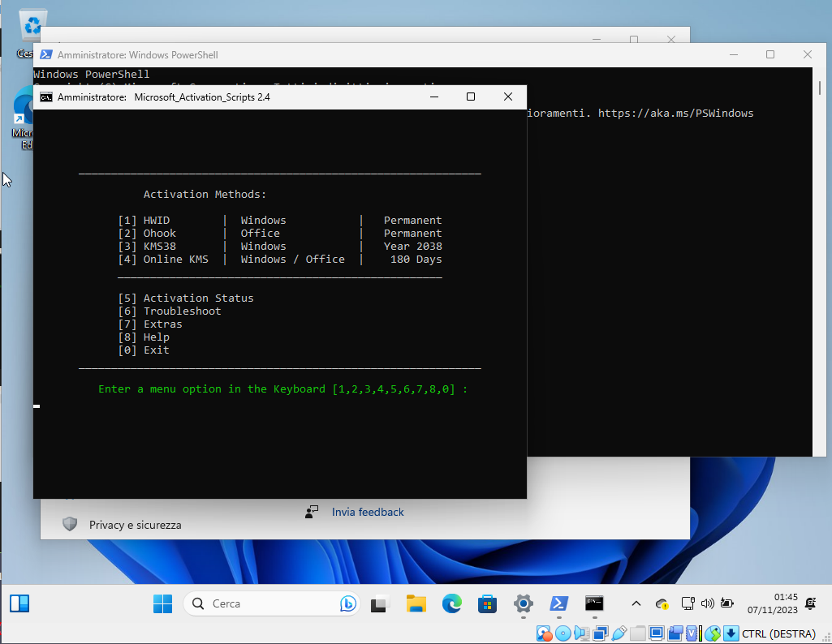Close the Microsoft_Activation_Scripts 2.4 window
This screenshot has height=644, width=832.
[508, 97]
